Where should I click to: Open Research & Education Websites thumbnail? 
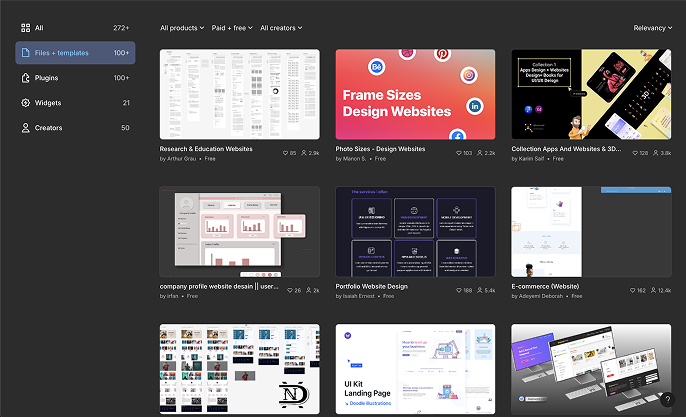pos(240,94)
